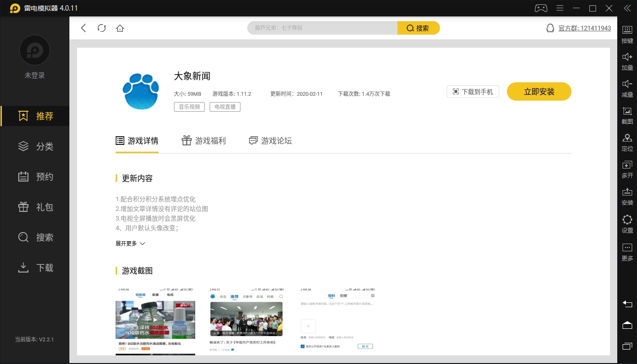Click the 音乐视频 tag
Screen dimensions: 637x364
tap(190, 107)
